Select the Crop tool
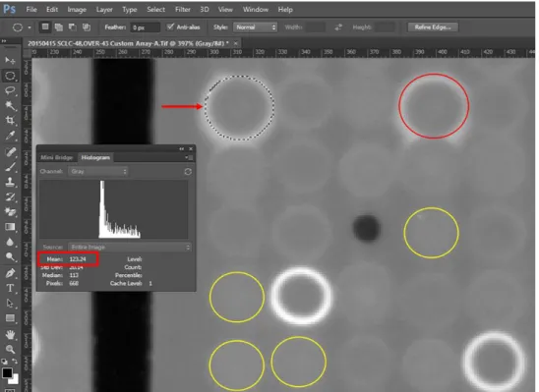 10,120
